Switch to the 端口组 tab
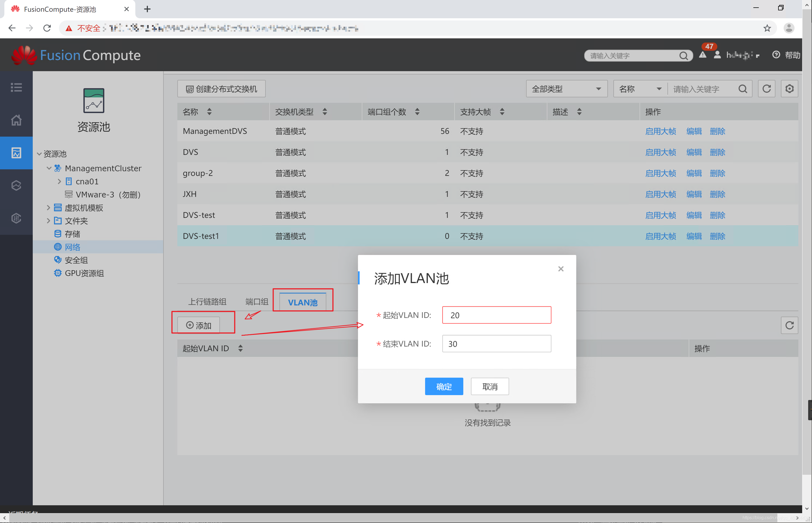 coord(257,302)
